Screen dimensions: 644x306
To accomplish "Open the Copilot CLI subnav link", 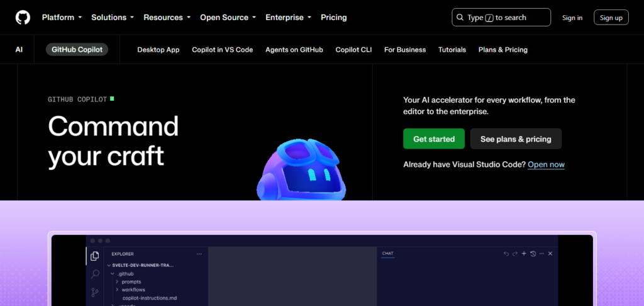I will (353, 50).
